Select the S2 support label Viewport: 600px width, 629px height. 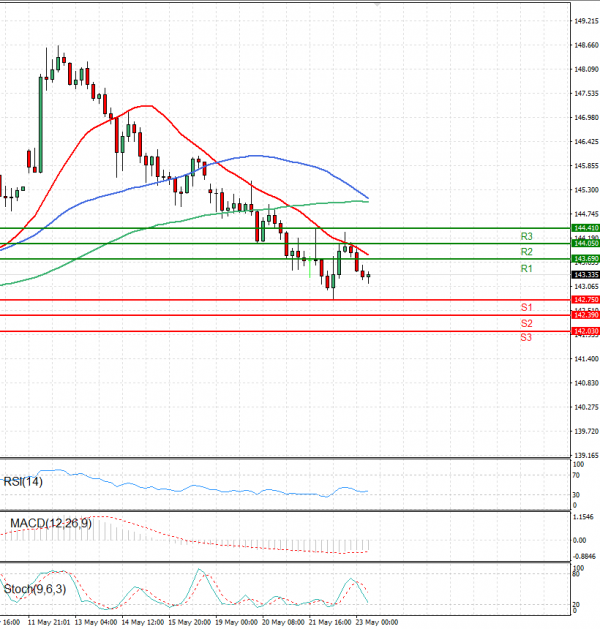526,324
